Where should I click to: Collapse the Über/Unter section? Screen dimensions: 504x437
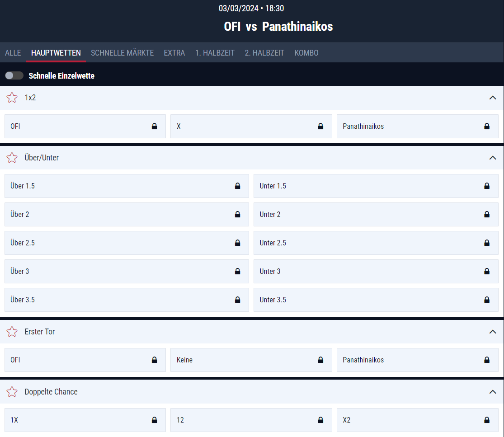click(493, 158)
